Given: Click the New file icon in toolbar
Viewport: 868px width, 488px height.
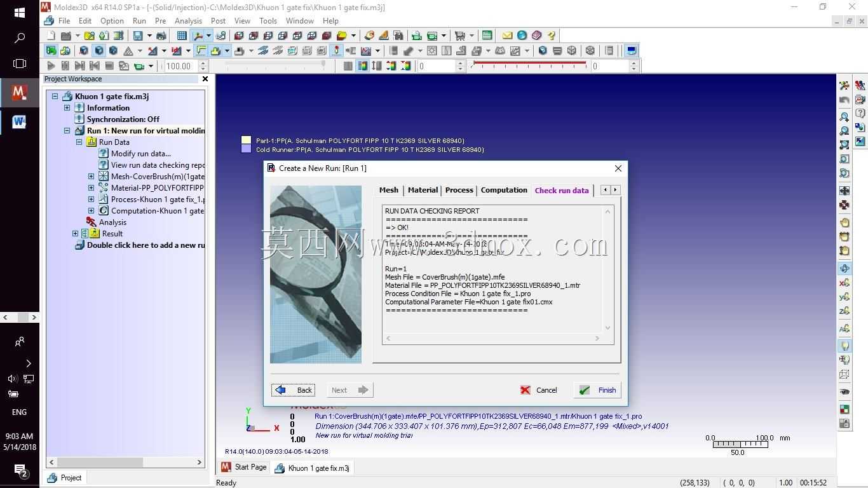Looking at the screenshot, I should pyautogui.click(x=51, y=36).
